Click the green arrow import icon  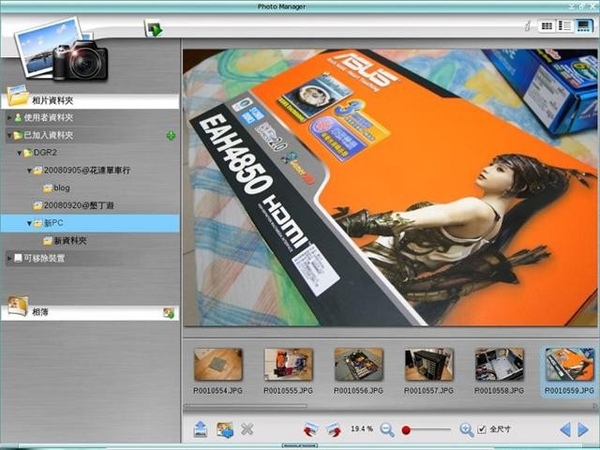click(154, 28)
